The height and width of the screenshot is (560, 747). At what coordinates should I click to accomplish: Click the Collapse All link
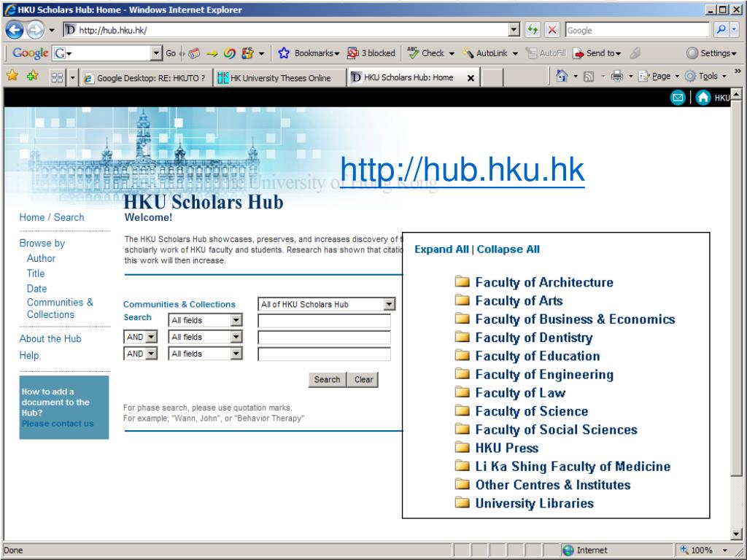click(508, 249)
